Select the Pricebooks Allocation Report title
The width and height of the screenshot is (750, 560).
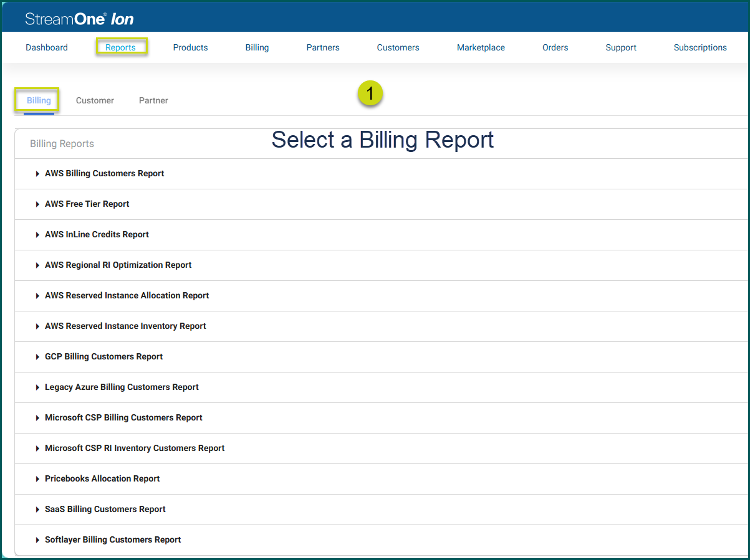pyautogui.click(x=102, y=478)
